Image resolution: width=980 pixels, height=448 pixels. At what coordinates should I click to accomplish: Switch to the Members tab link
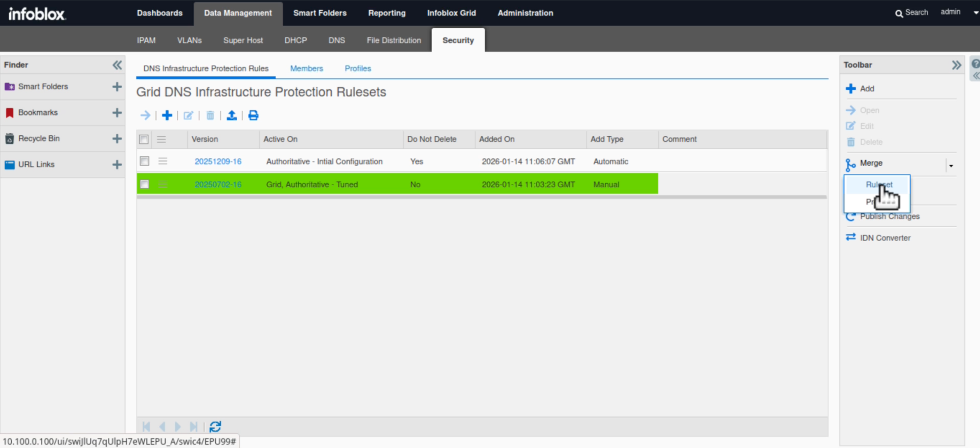[307, 68]
